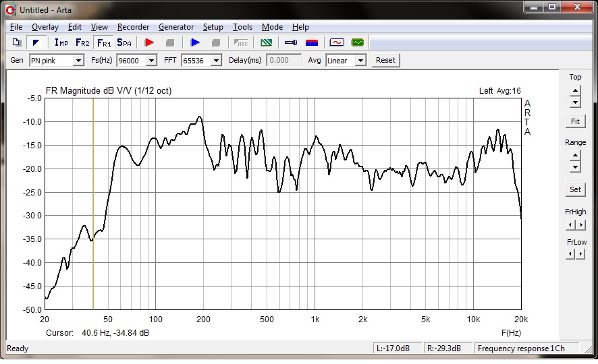
Task: Open the Tools menu
Action: 242,27
